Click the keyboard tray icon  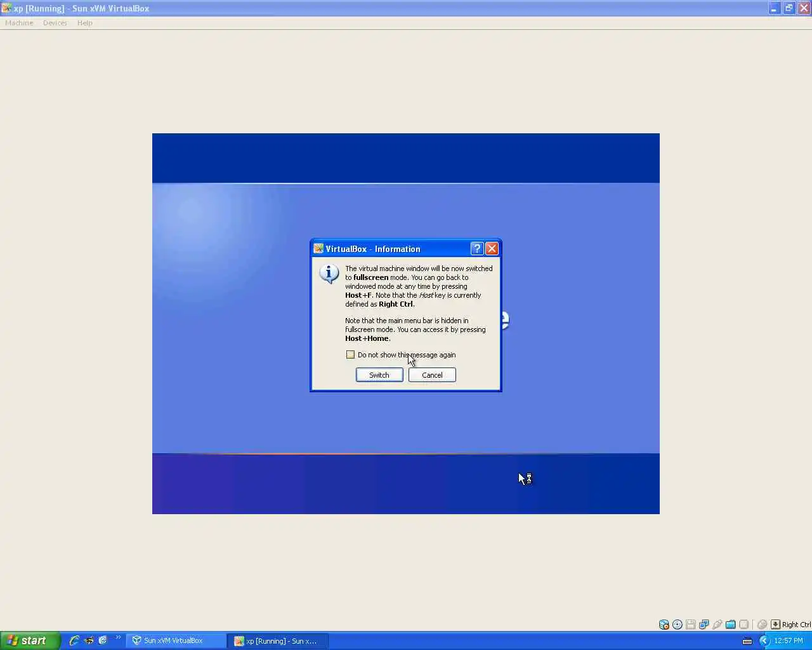point(747,641)
